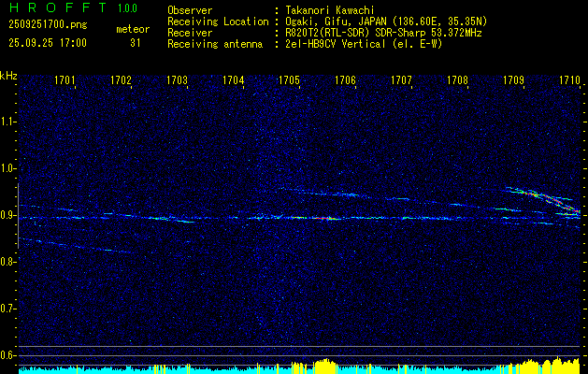Select location text Ogaki, Gifu, JAPAN
Screen dimensions: 588x374
[334, 22]
